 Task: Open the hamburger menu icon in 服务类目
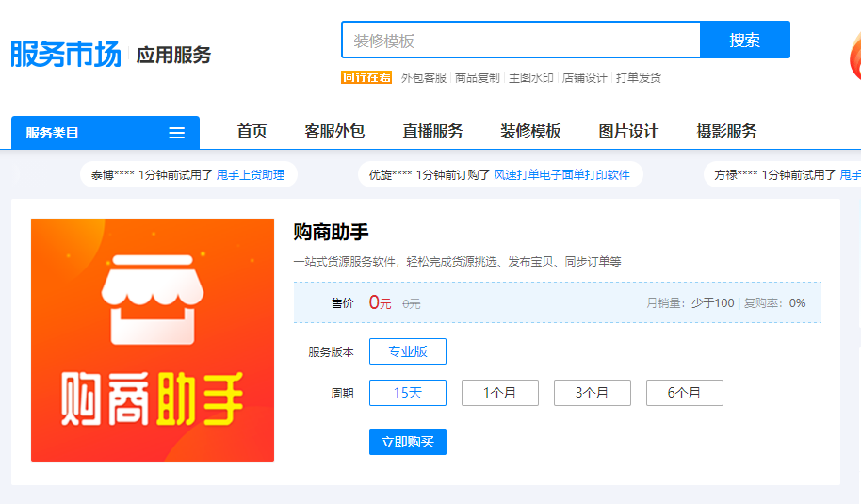pyautogui.click(x=176, y=133)
